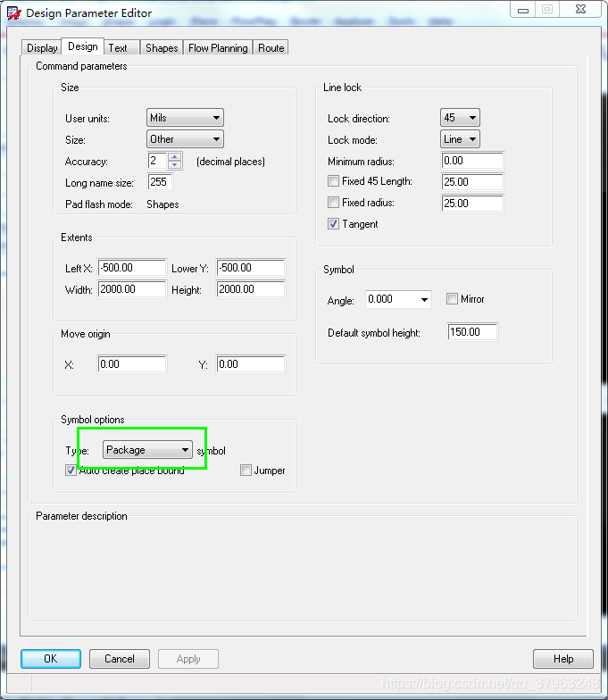Expand the Size dropdown showing Other
The width and height of the screenshot is (608, 700).
coord(185,139)
